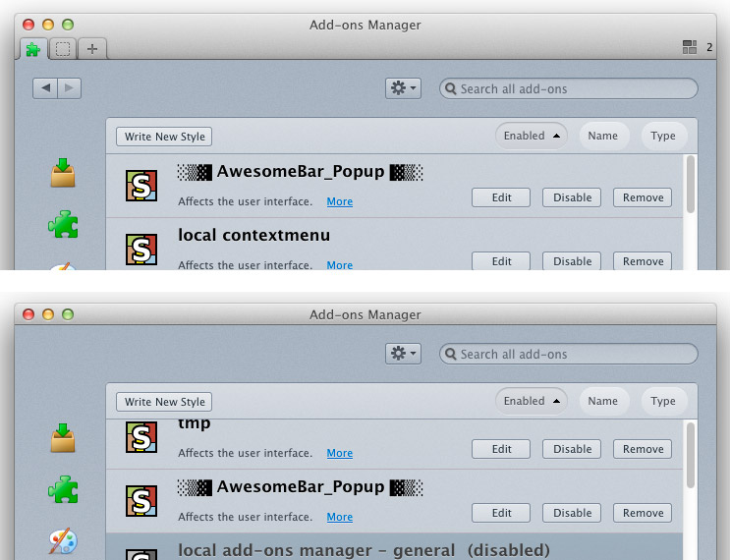Sort by Name in the bottom window
Screen dimensions: 730x560
pyautogui.click(x=603, y=401)
